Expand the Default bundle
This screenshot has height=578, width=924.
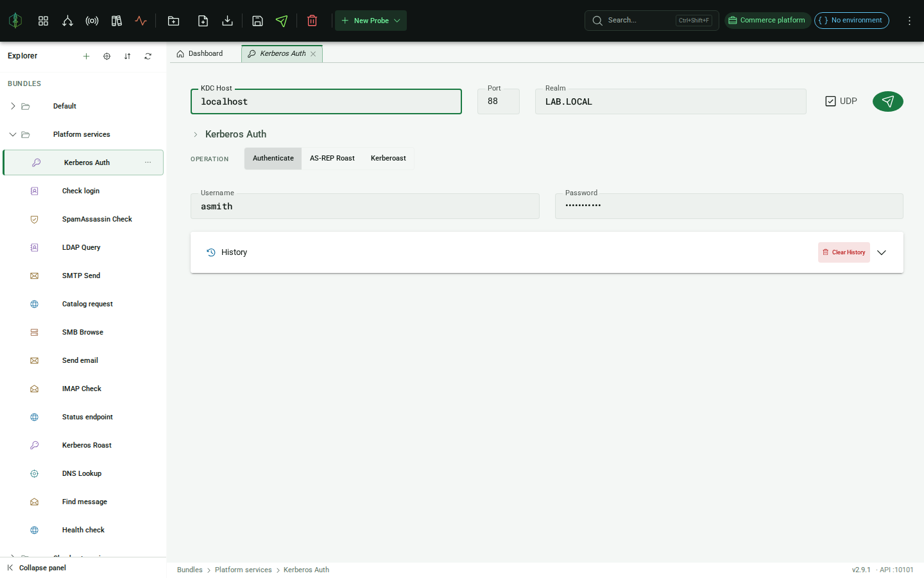point(13,106)
